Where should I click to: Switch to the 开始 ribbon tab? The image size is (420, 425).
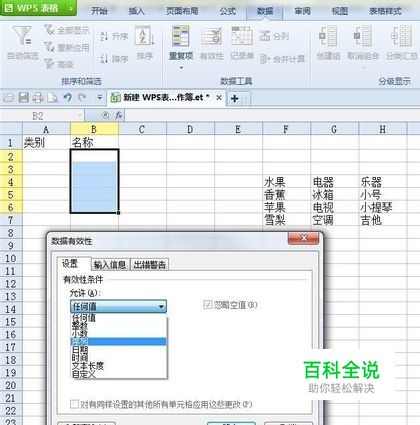pyautogui.click(x=99, y=11)
